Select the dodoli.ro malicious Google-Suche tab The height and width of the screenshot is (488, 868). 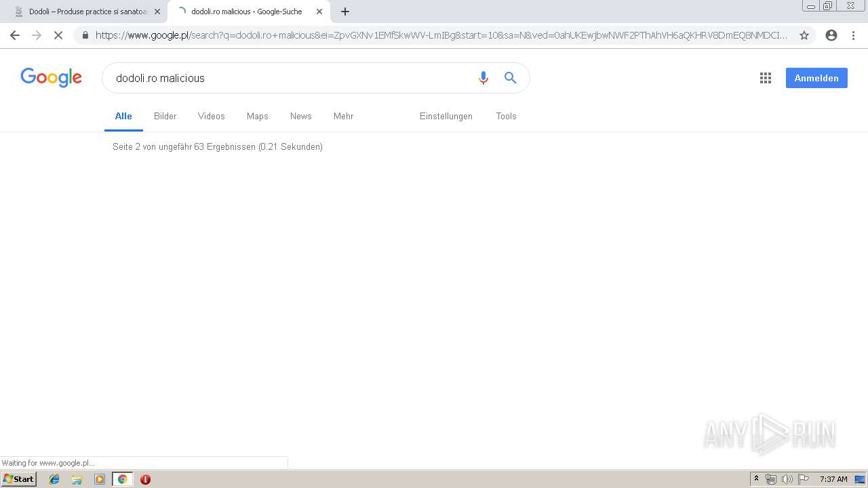[x=249, y=12]
